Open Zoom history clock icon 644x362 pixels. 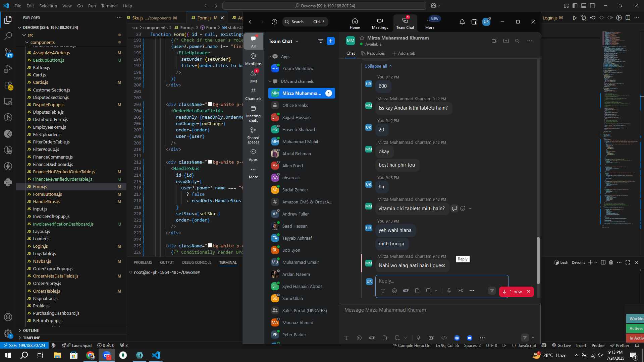(x=274, y=22)
